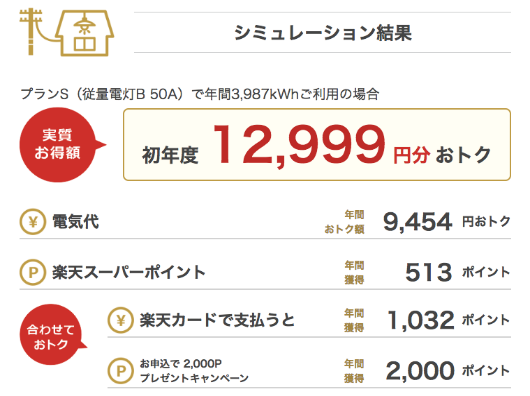Click the 初年度 label in savings box
The width and height of the screenshot is (530, 396).
click(170, 155)
